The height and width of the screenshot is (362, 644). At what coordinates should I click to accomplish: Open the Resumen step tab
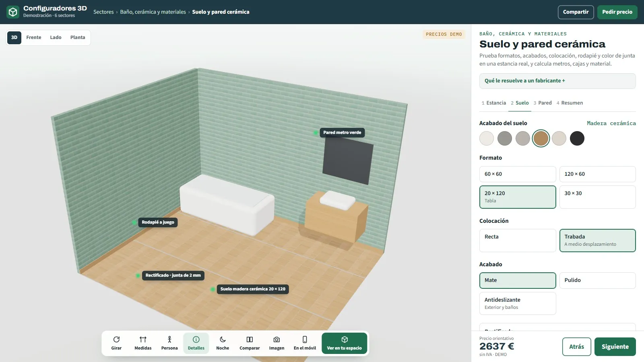pos(570,103)
